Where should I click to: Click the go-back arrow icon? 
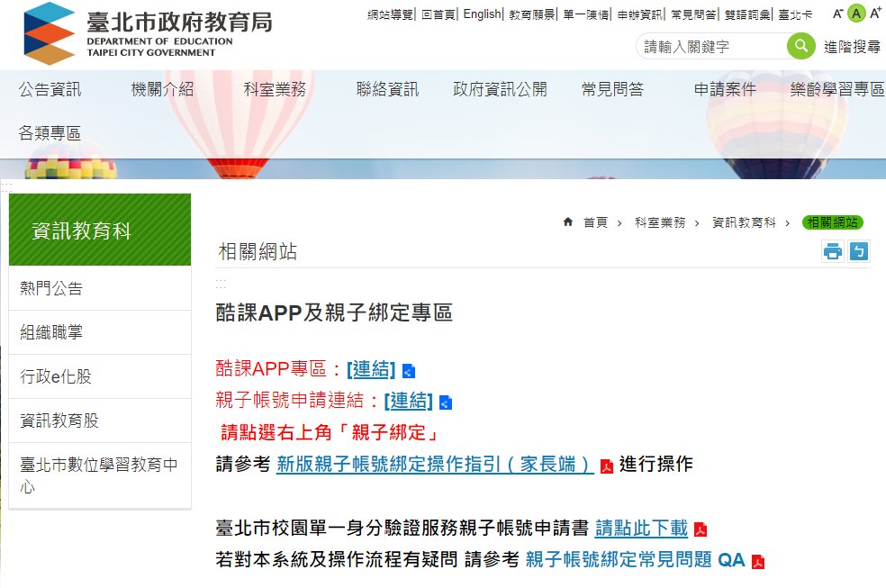click(x=859, y=252)
